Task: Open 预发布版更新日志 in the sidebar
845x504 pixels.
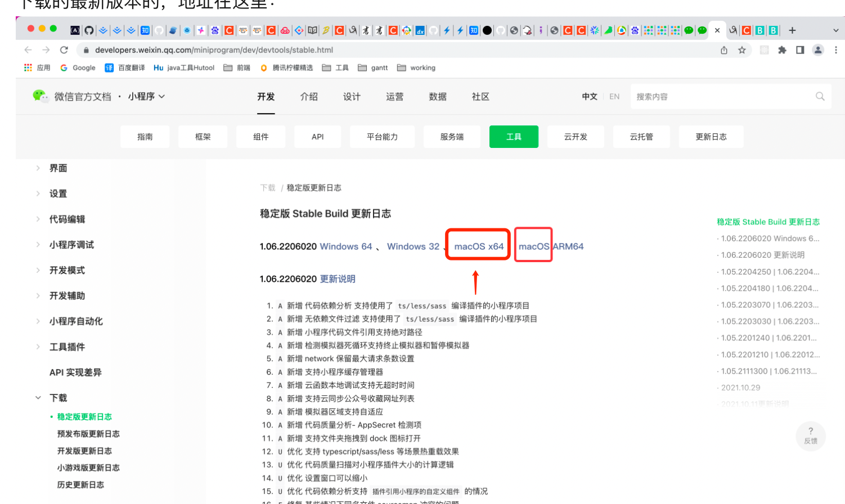Action: coord(88,434)
